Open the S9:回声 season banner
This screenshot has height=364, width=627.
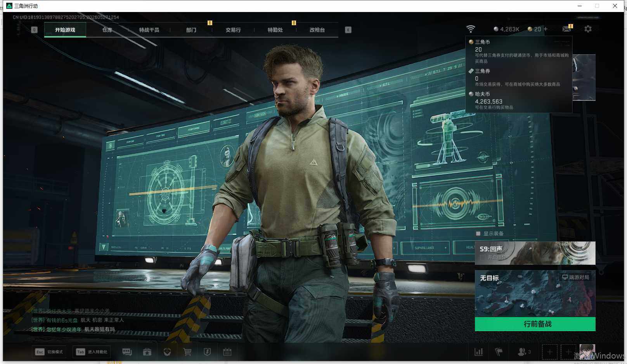click(x=535, y=253)
